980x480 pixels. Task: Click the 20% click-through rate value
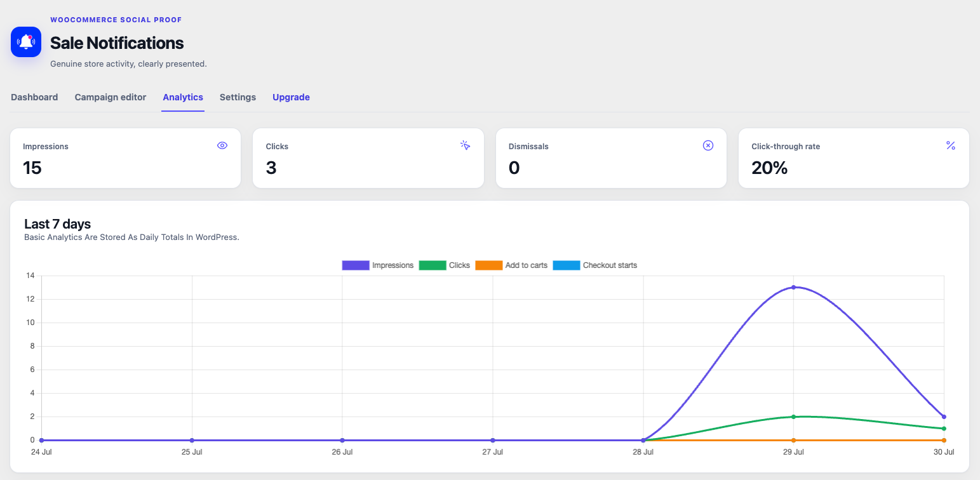click(770, 168)
